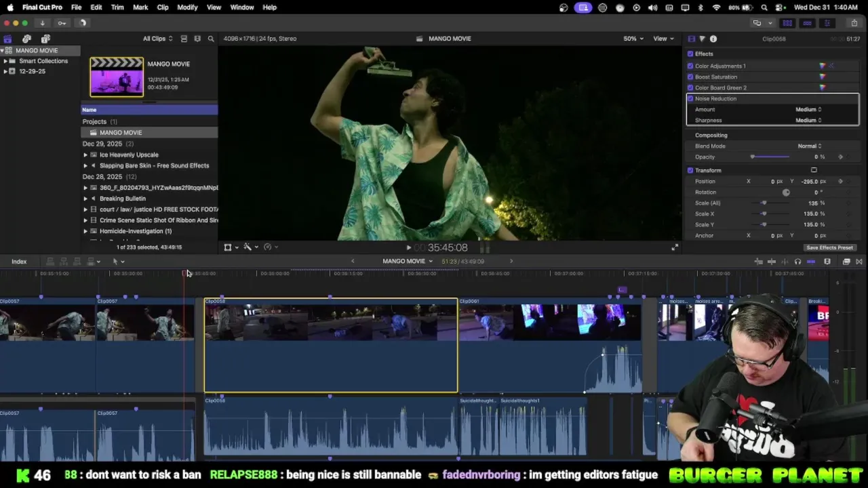Disable the Boost Saturation effect checkbox
868x488 pixels.
(x=690, y=77)
